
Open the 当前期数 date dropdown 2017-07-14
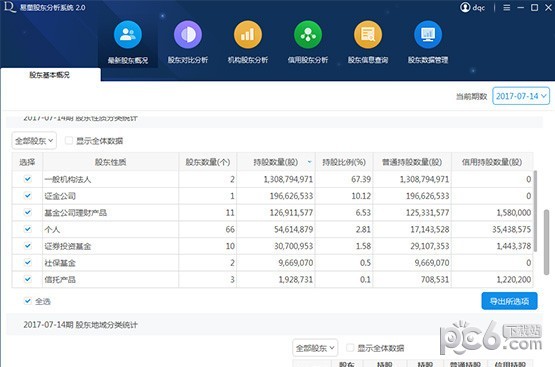point(521,96)
